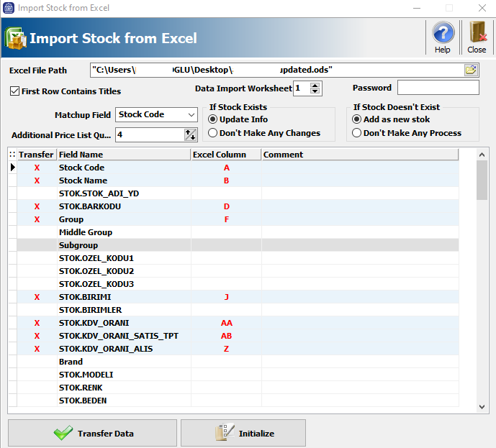Select the STOK.OZEL_KODU2 row
This screenshot has width=496, height=448.
238,271
